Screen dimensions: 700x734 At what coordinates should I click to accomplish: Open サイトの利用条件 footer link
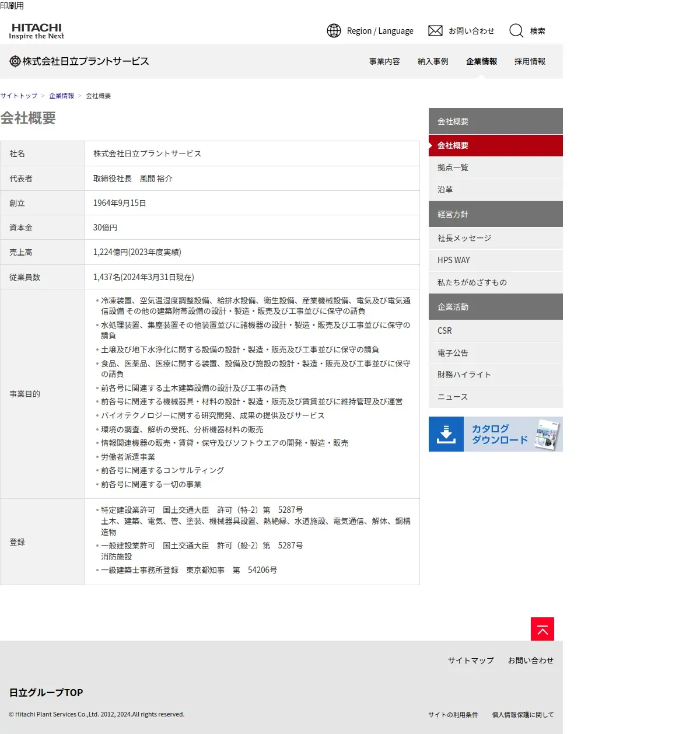click(453, 715)
